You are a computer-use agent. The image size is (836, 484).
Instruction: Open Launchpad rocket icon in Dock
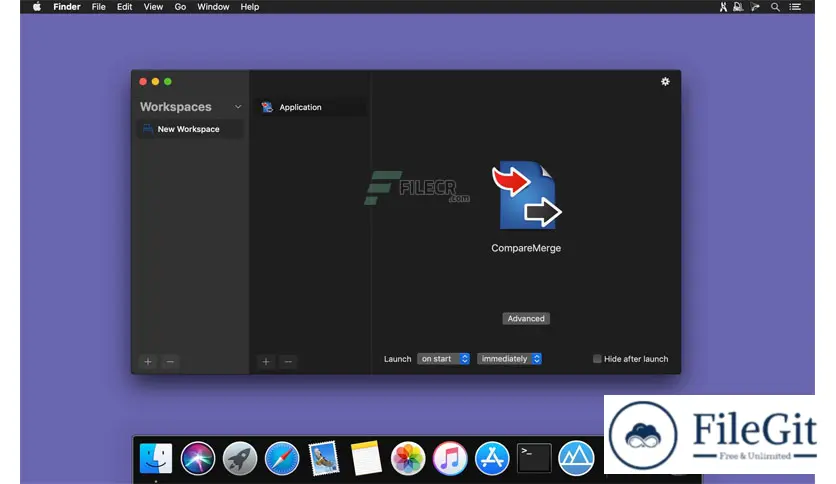(x=240, y=458)
